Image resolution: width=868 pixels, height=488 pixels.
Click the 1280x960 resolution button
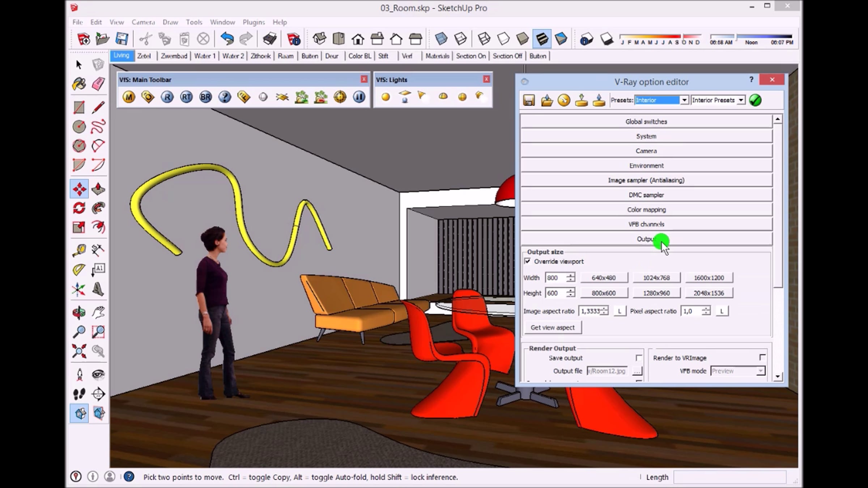click(656, 293)
